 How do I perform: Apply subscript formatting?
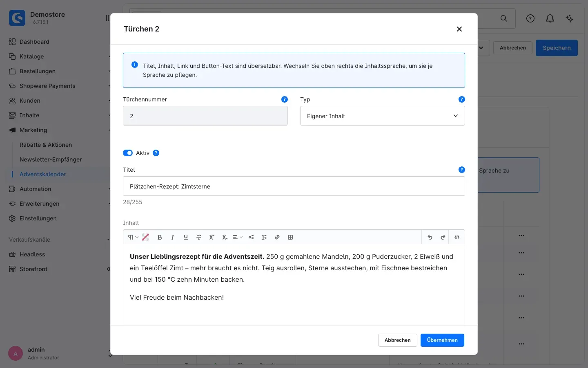pyautogui.click(x=225, y=237)
